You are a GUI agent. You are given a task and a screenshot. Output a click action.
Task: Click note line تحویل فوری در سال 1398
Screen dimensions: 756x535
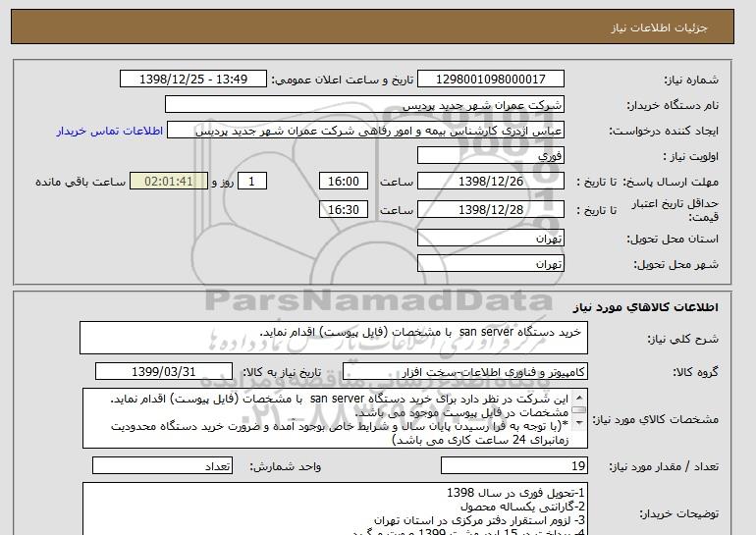(x=515, y=493)
